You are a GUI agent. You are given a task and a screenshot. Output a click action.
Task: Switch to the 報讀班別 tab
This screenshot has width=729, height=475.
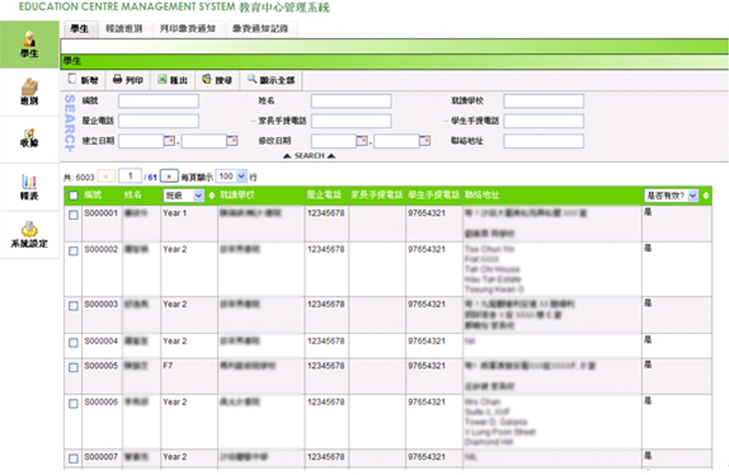[124, 29]
